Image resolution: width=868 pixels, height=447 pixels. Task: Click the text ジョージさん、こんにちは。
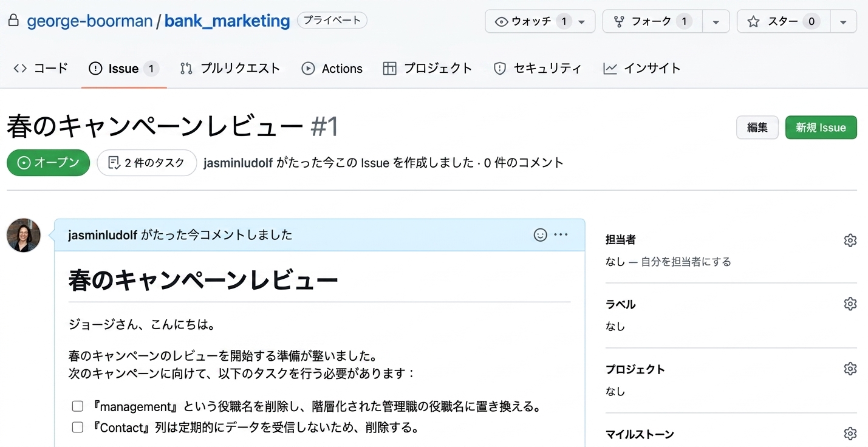142,325
